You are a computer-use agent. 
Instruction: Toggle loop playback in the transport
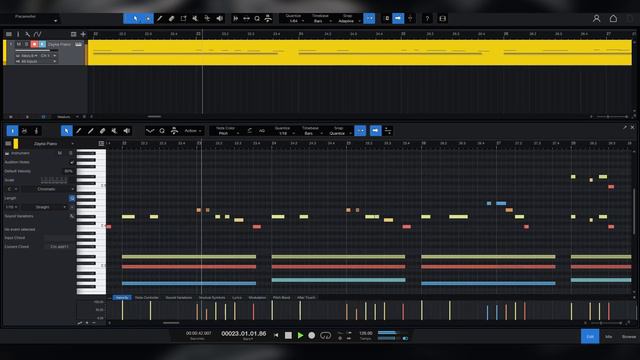(325, 336)
